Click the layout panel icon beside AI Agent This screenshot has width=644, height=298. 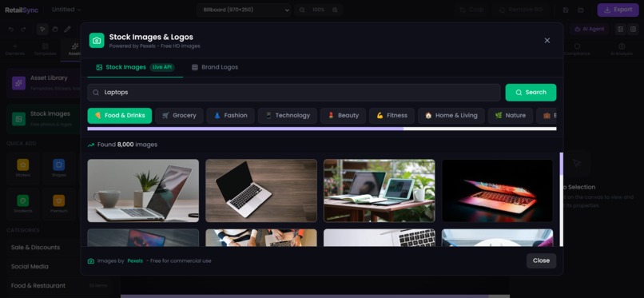(620, 29)
